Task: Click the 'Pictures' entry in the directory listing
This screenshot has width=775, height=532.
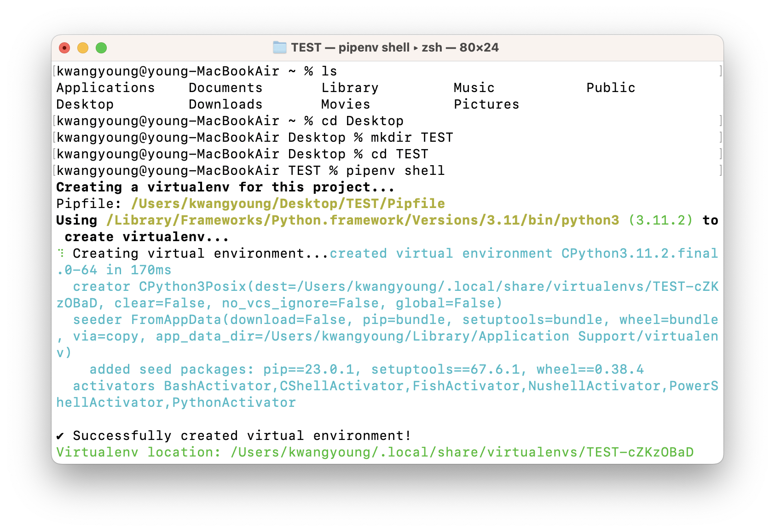Action: click(486, 104)
